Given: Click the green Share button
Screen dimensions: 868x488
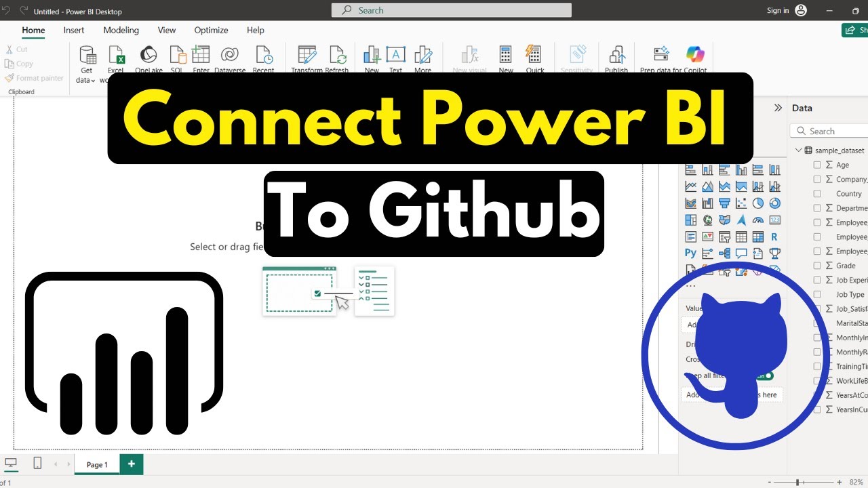Looking at the screenshot, I should point(855,30).
